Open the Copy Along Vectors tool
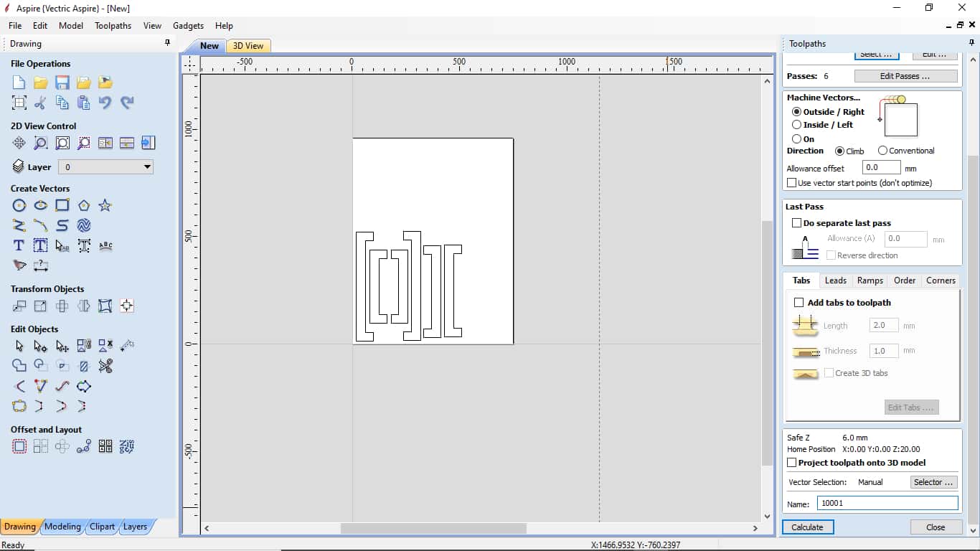This screenshot has height=551, width=980. [x=84, y=446]
